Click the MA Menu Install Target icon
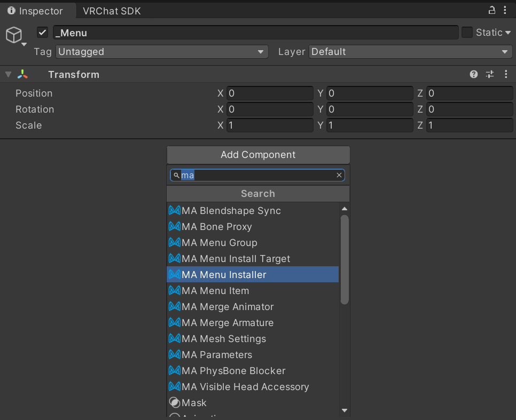The width and height of the screenshot is (516, 420). (x=175, y=258)
